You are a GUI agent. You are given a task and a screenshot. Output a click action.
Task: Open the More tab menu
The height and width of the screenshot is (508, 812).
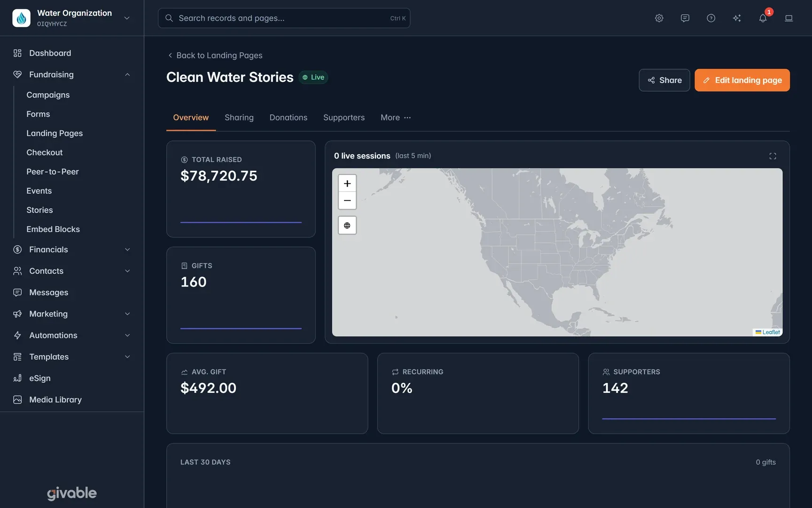coord(396,118)
